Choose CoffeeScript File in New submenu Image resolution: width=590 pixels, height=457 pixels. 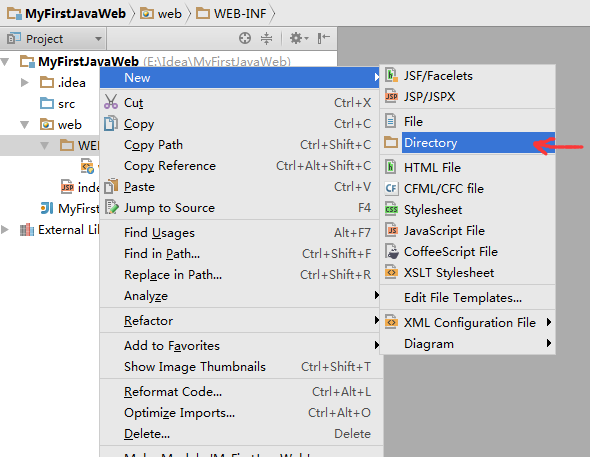(467, 251)
